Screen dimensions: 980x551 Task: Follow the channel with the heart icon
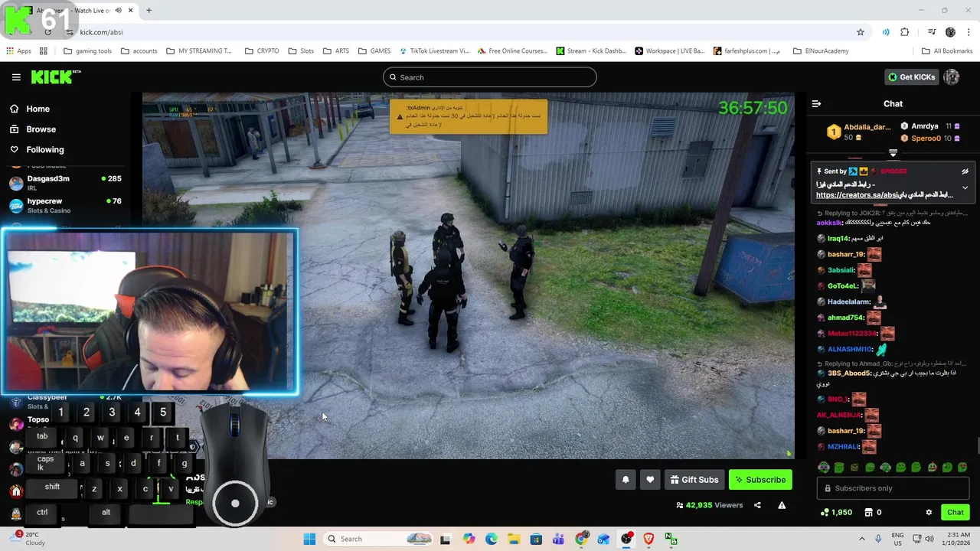650,480
